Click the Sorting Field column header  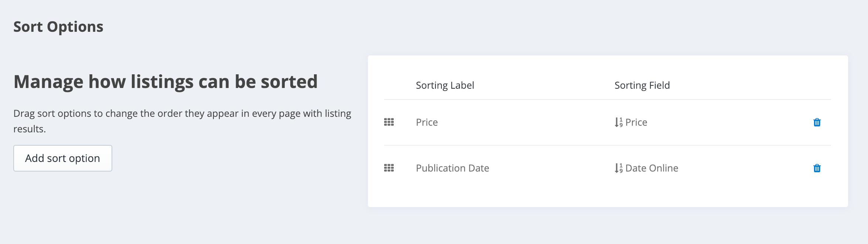coord(642,85)
